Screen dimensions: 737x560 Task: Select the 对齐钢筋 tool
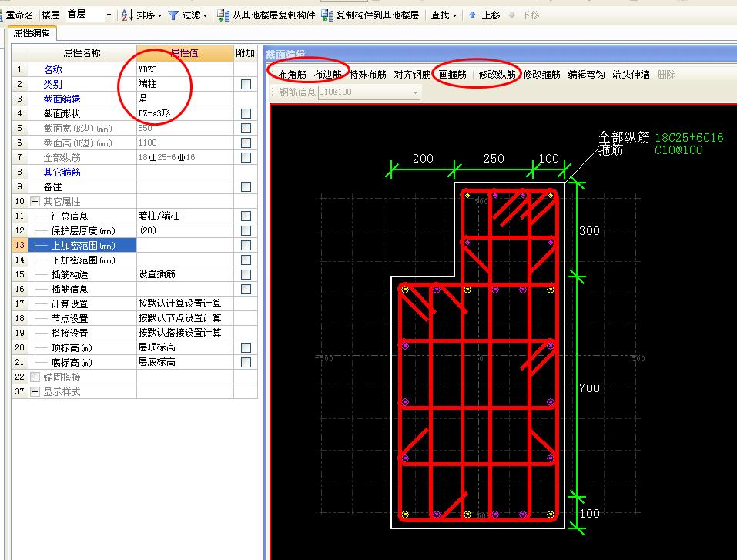[x=412, y=74]
